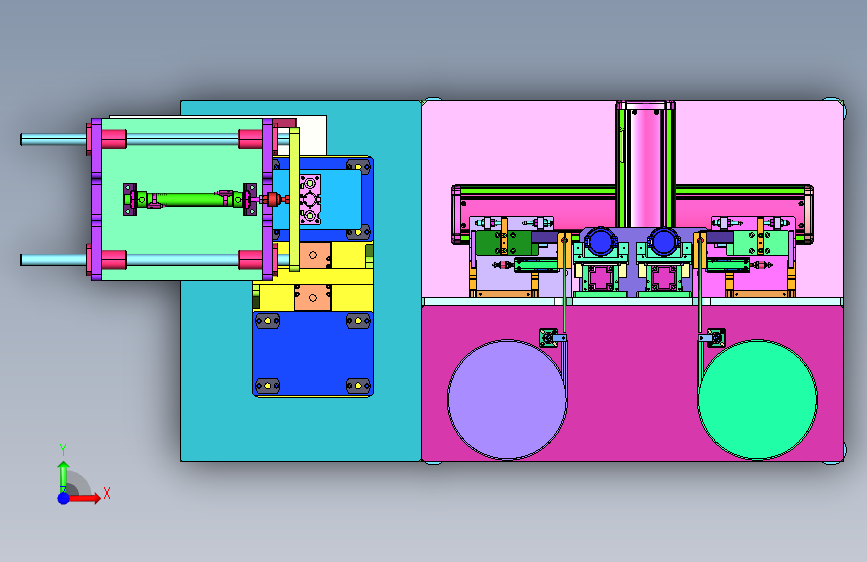Select the small bracket above lavender disc
Image resolution: width=867 pixels, height=562 pixels.
pyautogui.click(x=551, y=337)
